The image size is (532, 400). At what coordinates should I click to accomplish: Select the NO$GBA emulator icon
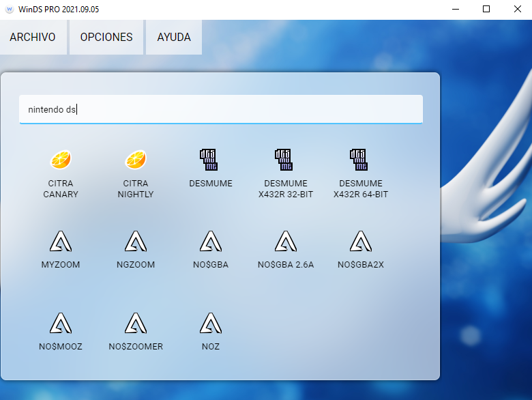click(x=210, y=241)
